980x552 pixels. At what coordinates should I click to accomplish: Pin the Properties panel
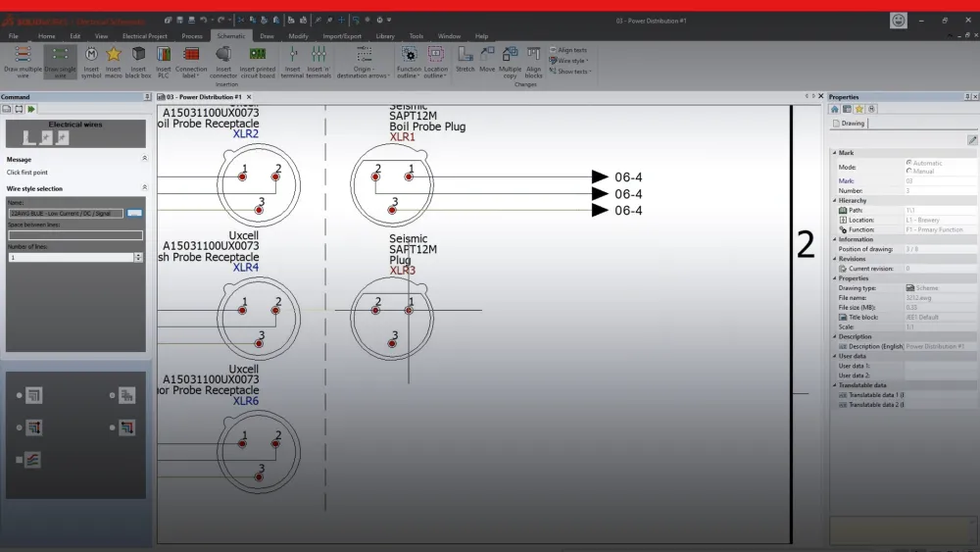click(967, 97)
